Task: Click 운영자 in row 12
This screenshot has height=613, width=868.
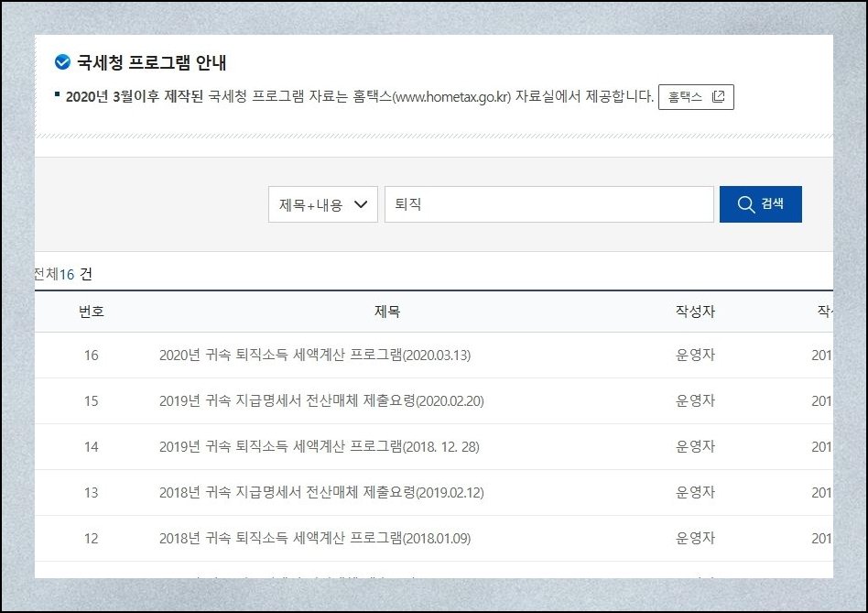Action: (695, 538)
